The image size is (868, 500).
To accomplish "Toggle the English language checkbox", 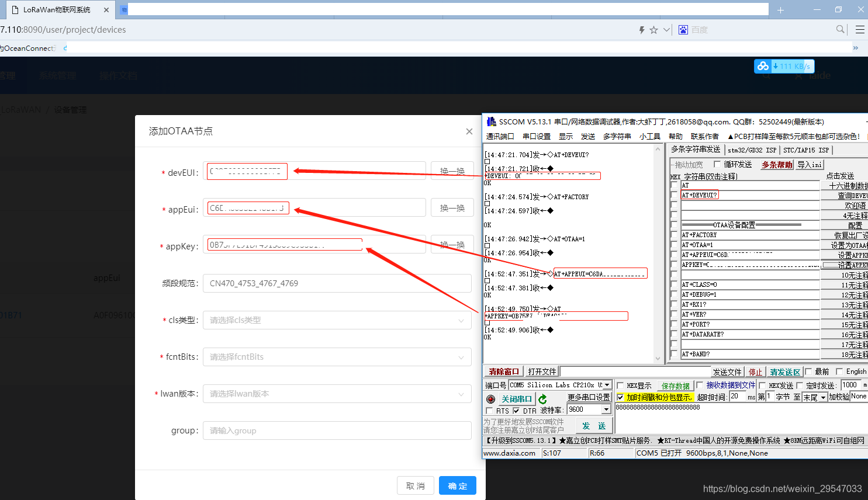I will point(839,371).
